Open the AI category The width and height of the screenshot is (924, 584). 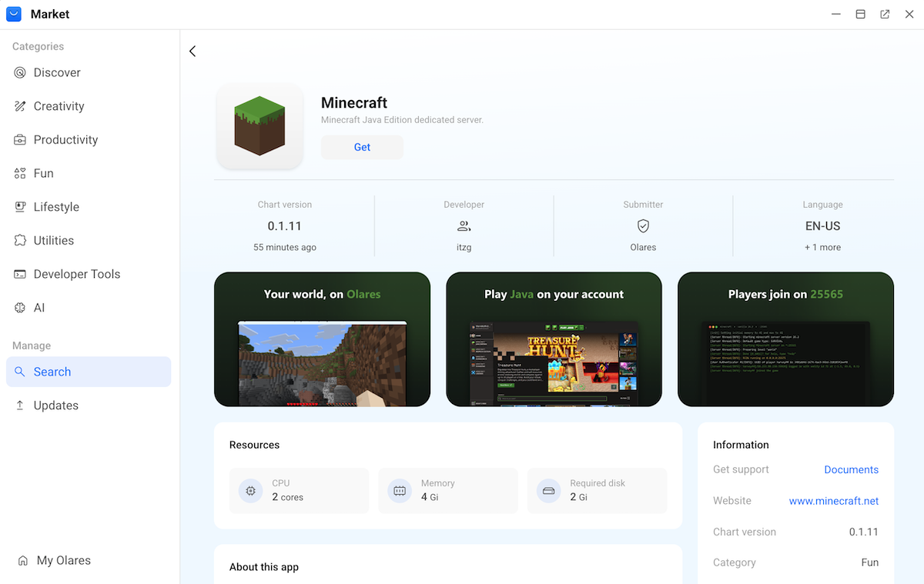click(x=39, y=308)
